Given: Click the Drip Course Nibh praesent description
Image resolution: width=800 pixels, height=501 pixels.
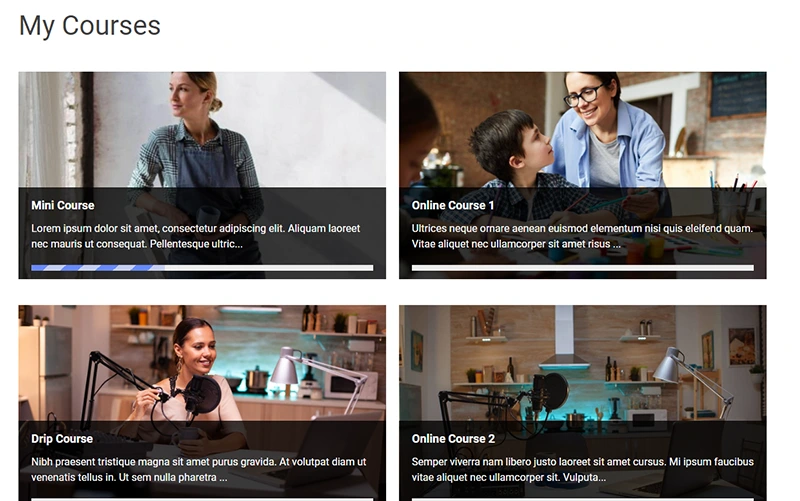Looking at the screenshot, I should 198,469.
